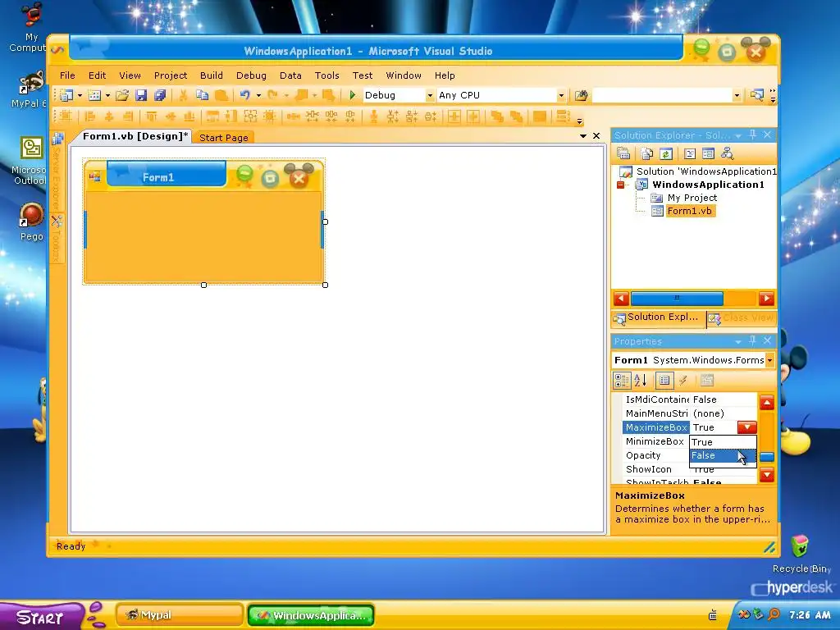Open Toolbox from the left sidebar
Screen dimensions: 840x630
(57, 240)
